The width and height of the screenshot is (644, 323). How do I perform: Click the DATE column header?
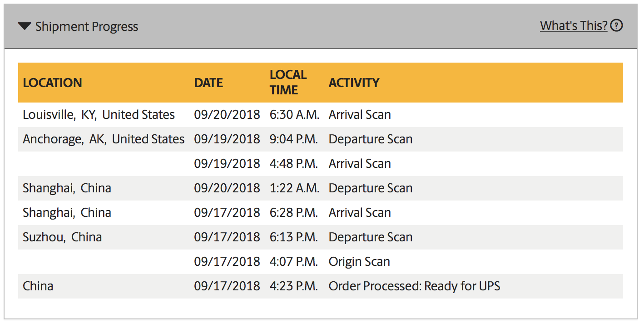point(208,83)
